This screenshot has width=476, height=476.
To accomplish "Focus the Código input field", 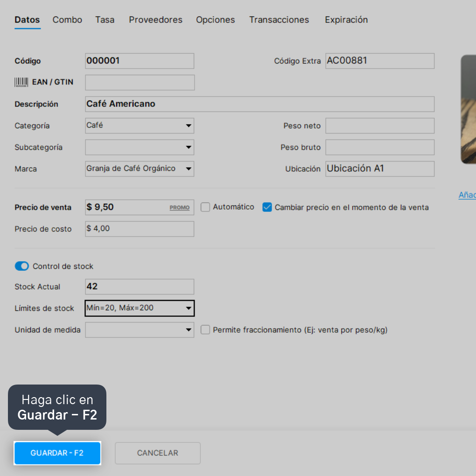I will click(140, 61).
